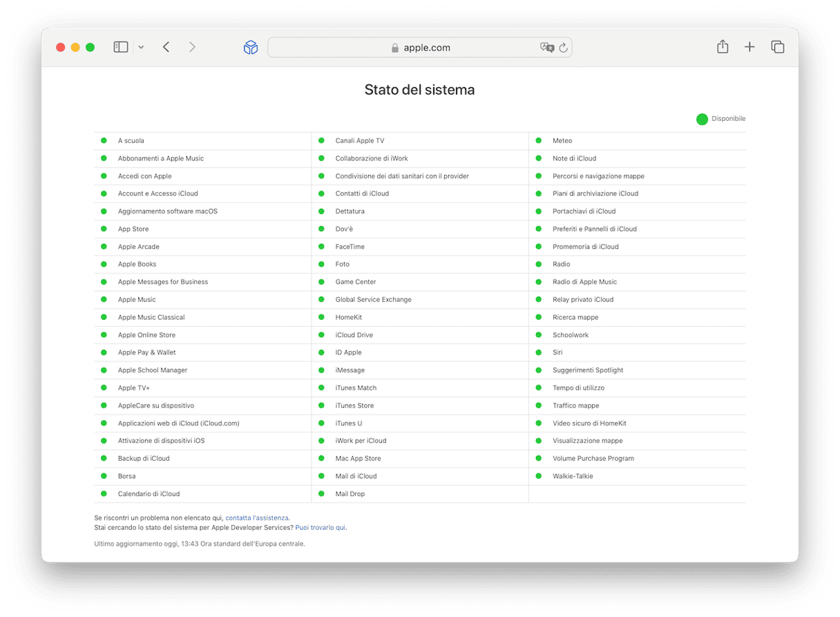Select the green Disponibile legend dot
The image size is (840, 617).
click(x=702, y=119)
